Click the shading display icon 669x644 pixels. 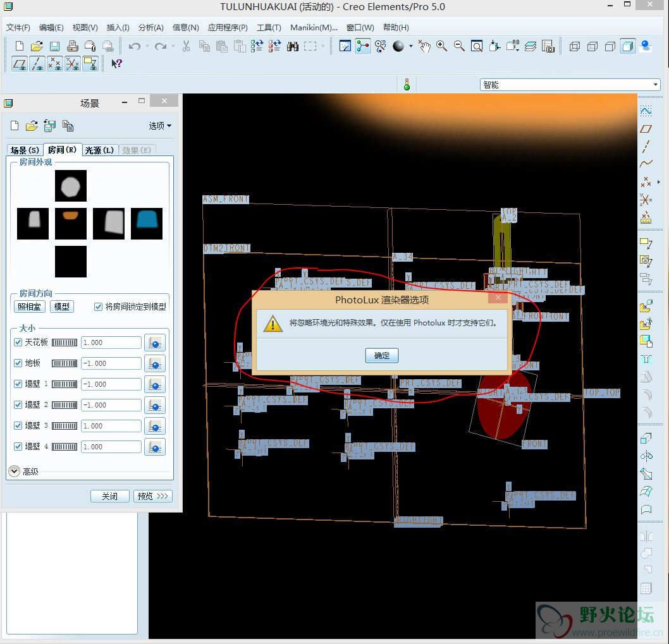(628, 46)
